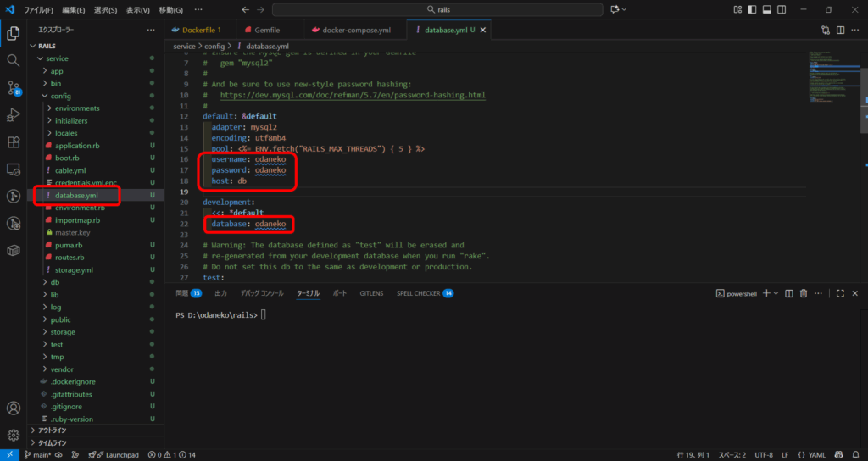Maximize the terminal panel size
The height and width of the screenshot is (461, 868).
840,293
